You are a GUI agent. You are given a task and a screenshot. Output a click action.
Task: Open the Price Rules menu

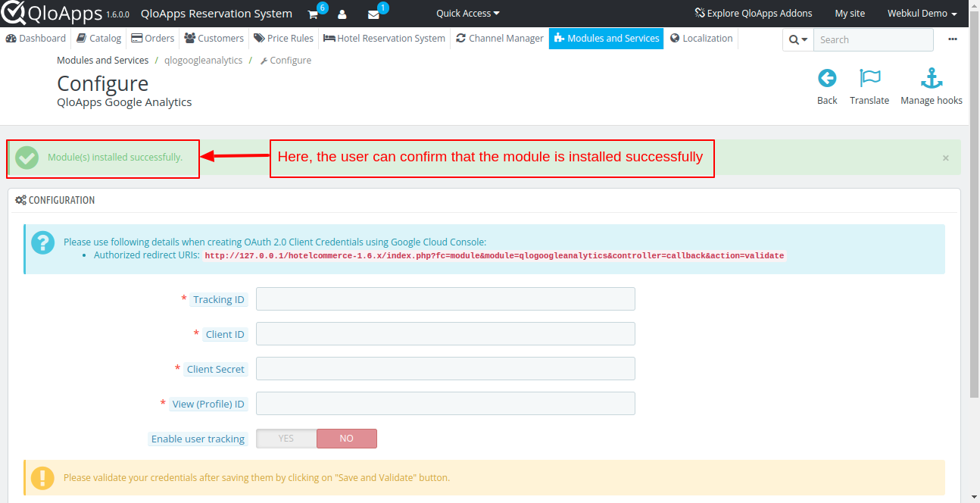(283, 38)
